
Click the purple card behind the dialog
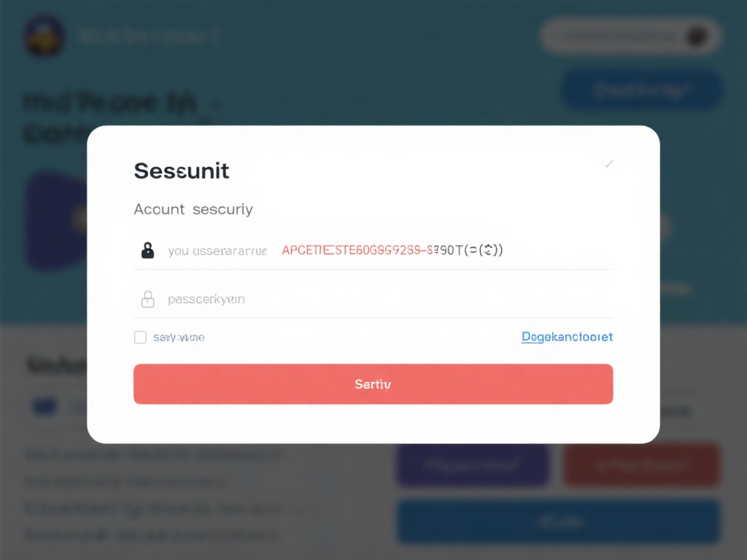56,219
